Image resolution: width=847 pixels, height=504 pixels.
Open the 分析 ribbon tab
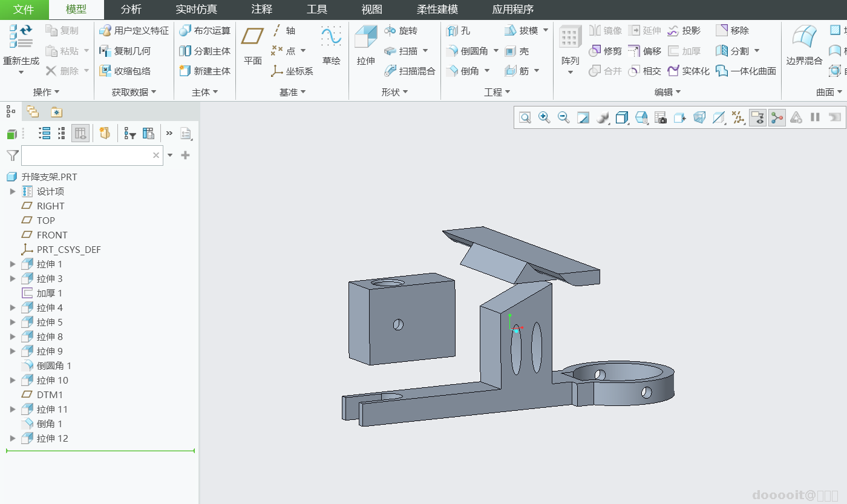[x=131, y=10]
